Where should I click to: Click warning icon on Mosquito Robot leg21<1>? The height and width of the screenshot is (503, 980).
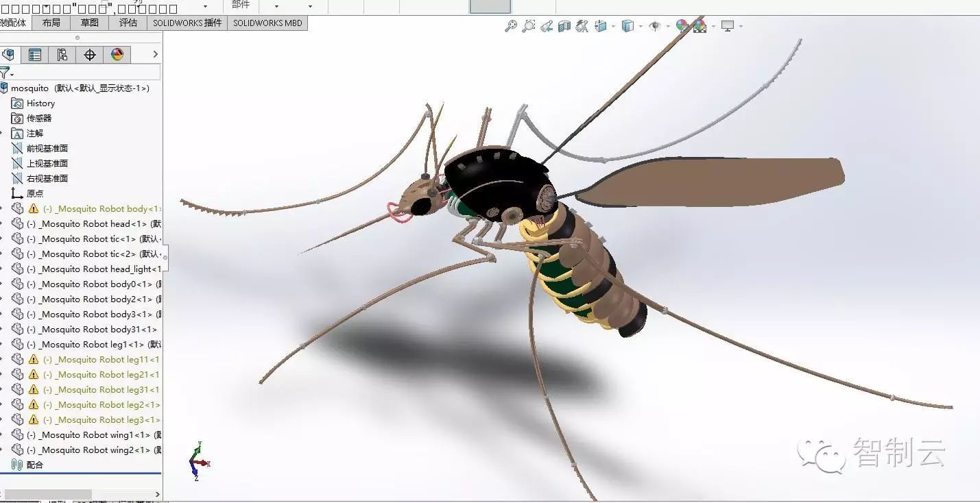point(34,375)
